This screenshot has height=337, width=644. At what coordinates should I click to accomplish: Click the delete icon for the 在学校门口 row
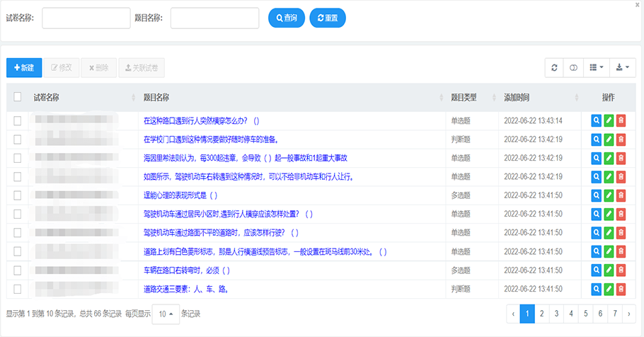point(621,139)
